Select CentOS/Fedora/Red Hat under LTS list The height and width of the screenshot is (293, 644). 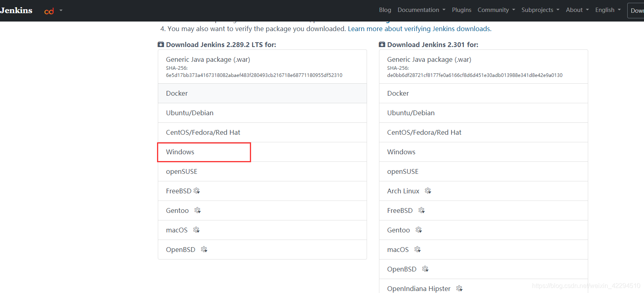pyautogui.click(x=262, y=132)
